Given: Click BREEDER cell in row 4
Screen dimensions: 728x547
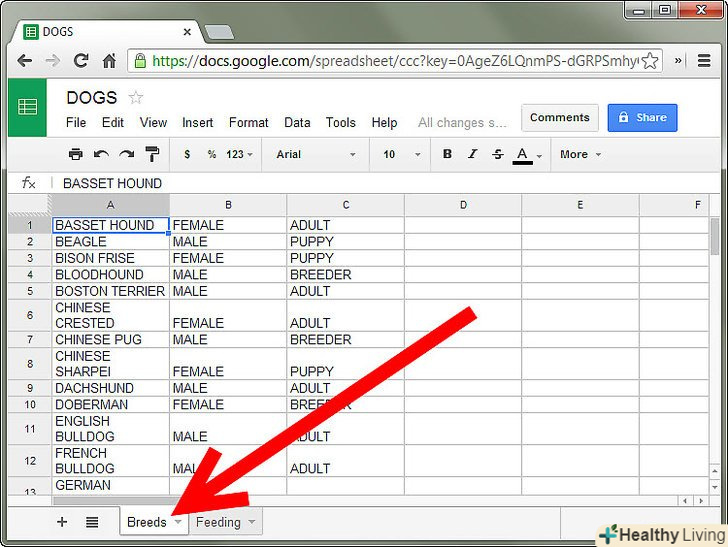Looking at the screenshot, I should 345,275.
